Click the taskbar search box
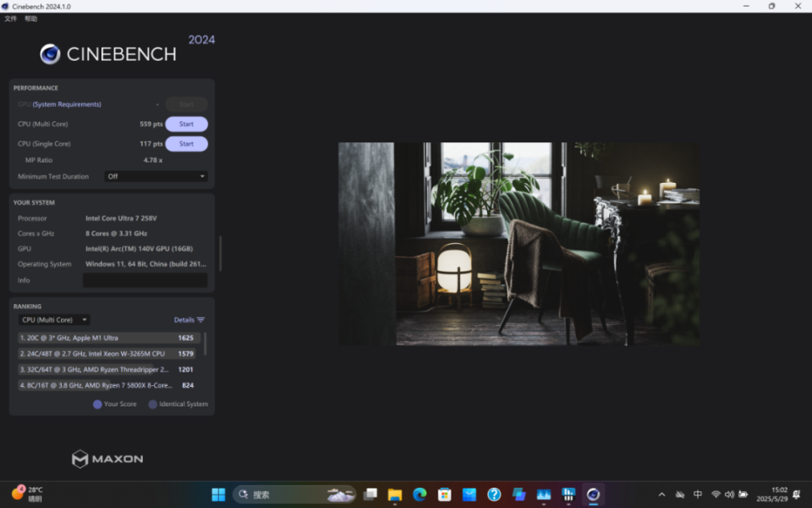Viewport: 812px width, 508px height. (294, 494)
